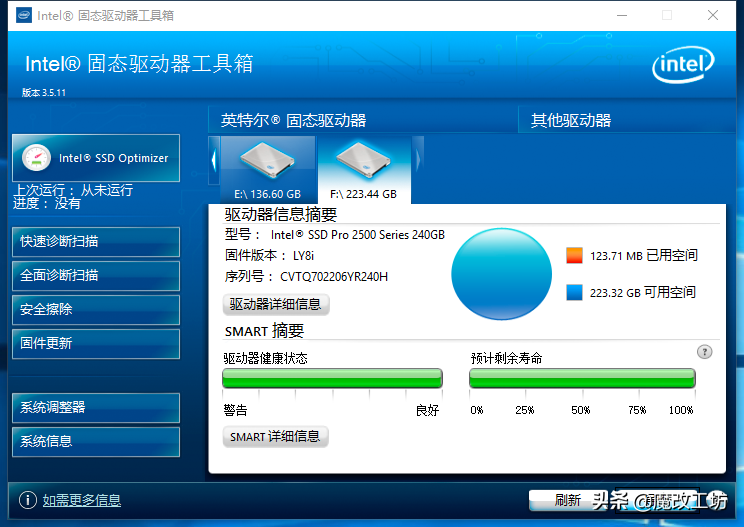Click 上次运行：从未运行 status text
Screen dimensions: 744x527
click(74, 190)
